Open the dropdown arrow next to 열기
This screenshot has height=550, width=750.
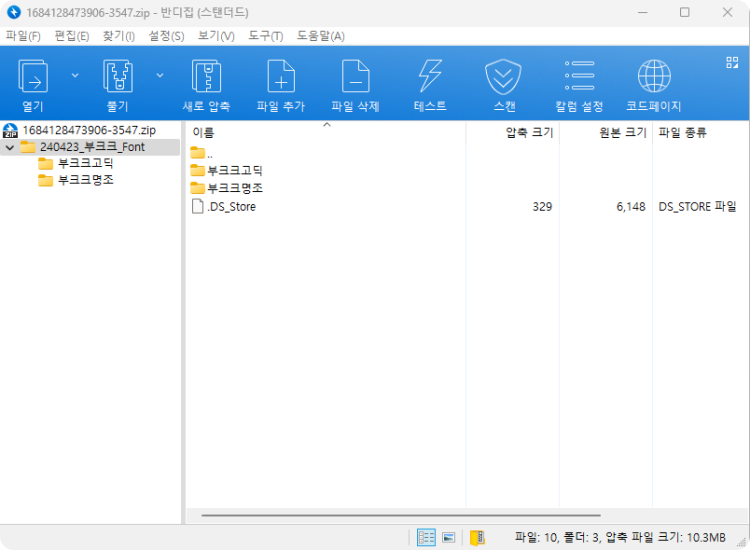tap(75, 76)
